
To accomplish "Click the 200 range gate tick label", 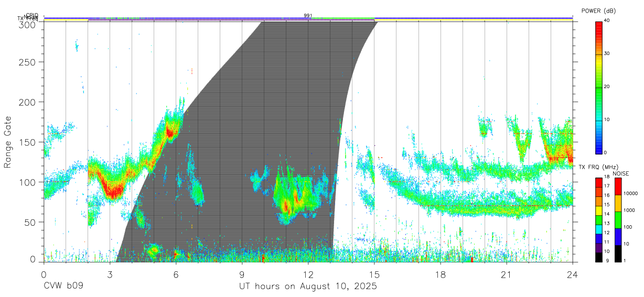I will tap(27, 102).
